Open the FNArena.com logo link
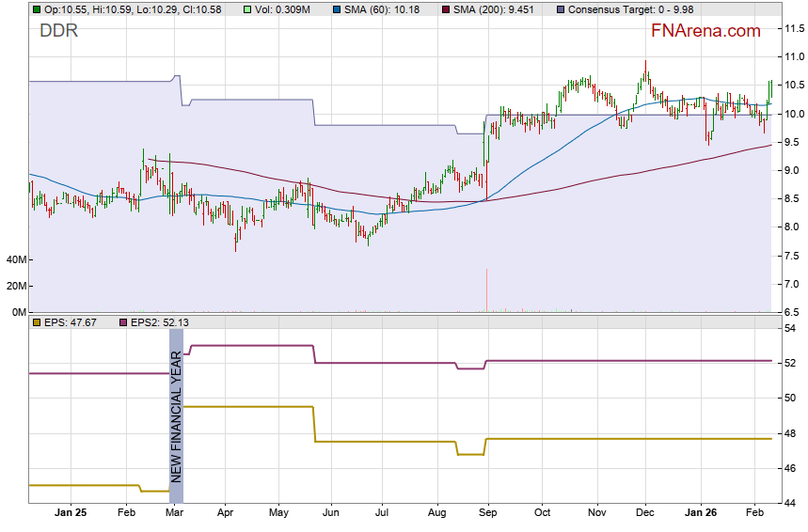 point(705,31)
